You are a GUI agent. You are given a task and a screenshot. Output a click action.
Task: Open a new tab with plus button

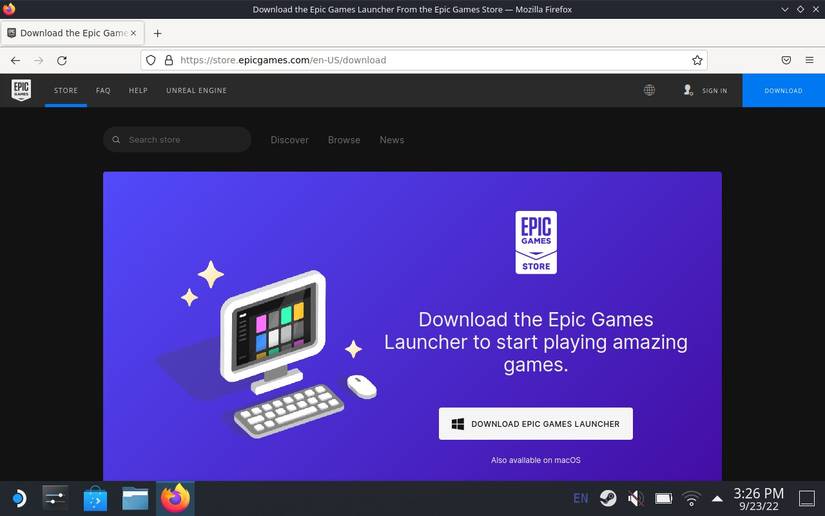157,33
